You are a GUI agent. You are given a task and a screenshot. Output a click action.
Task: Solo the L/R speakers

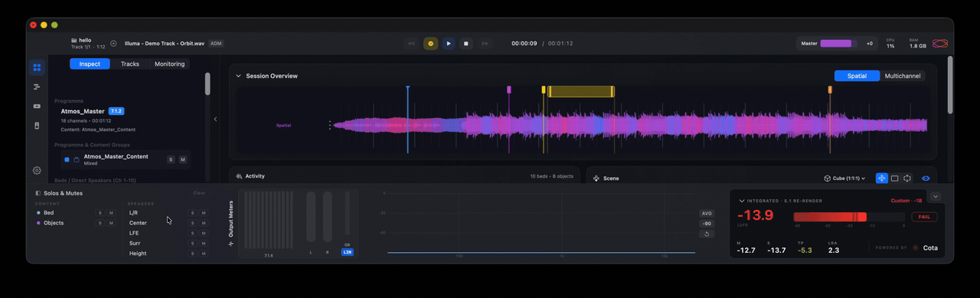(193, 213)
